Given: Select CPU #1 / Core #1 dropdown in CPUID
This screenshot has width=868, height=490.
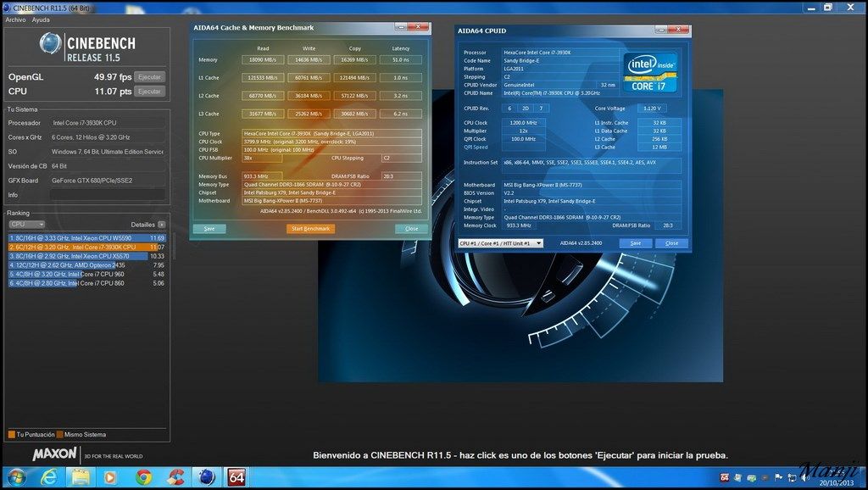Looking at the screenshot, I should click(500, 243).
